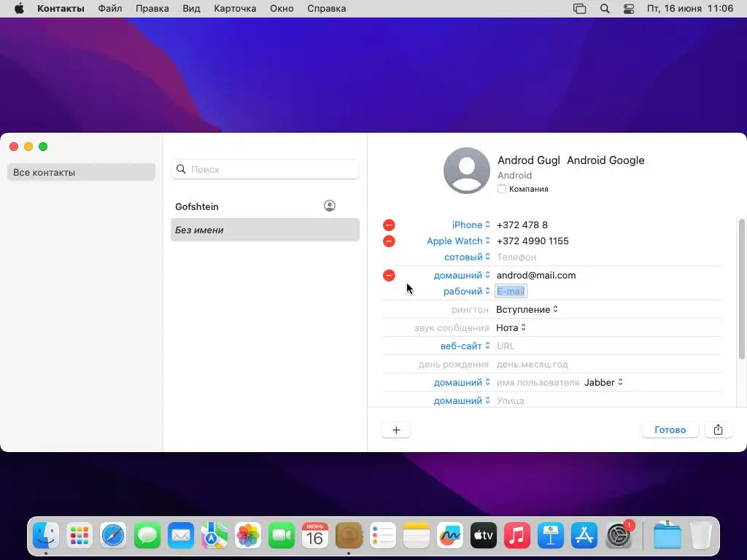Open Maps from the Dock
The height and width of the screenshot is (560, 747).
(214, 535)
